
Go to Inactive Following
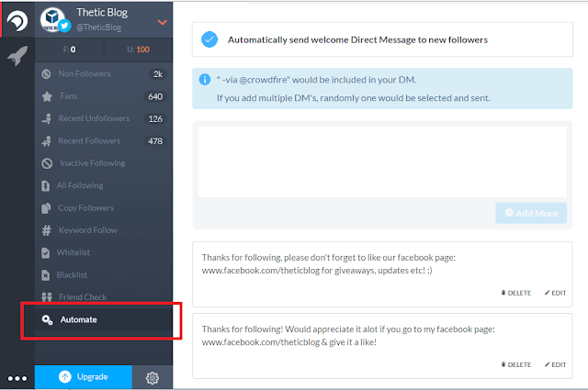tap(104, 163)
